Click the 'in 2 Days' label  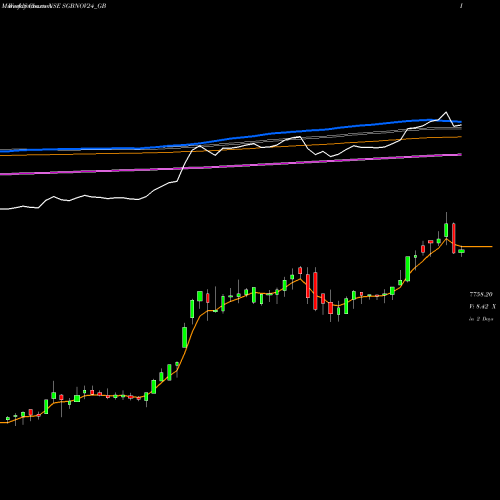pos(481,319)
